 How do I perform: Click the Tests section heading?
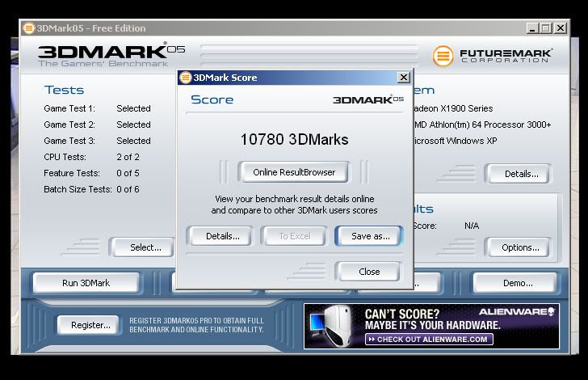click(64, 90)
